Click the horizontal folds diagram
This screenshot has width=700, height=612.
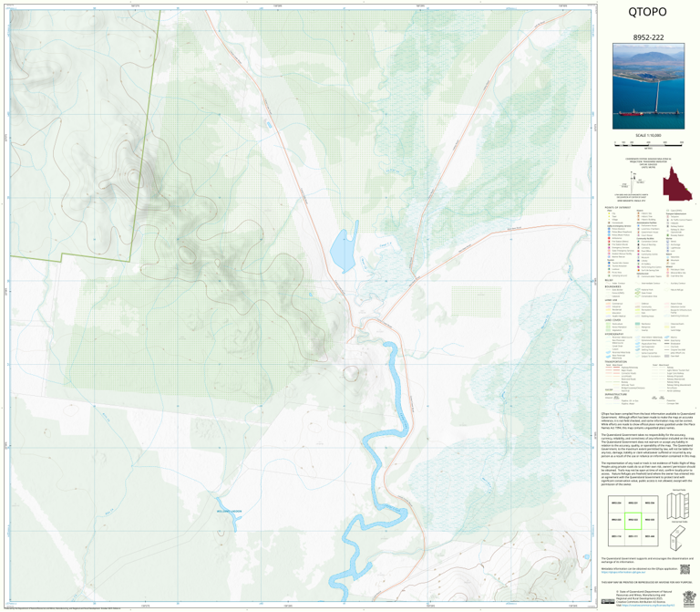(678, 537)
